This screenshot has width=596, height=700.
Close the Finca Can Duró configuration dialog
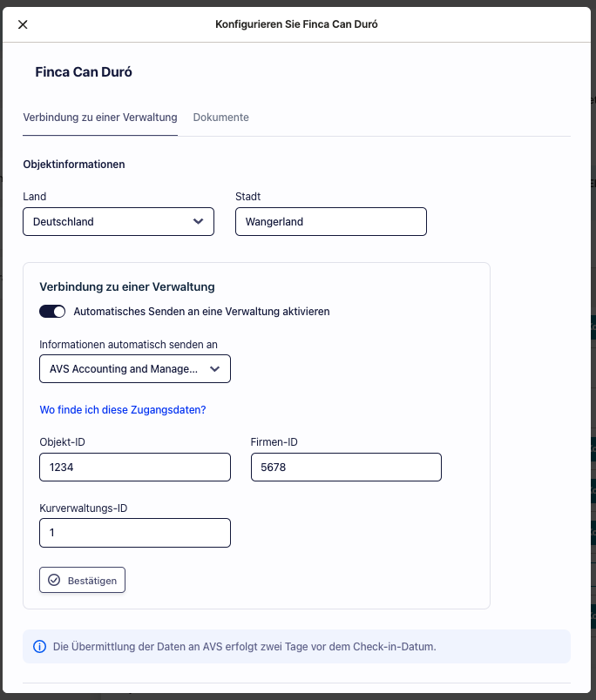[23, 24]
